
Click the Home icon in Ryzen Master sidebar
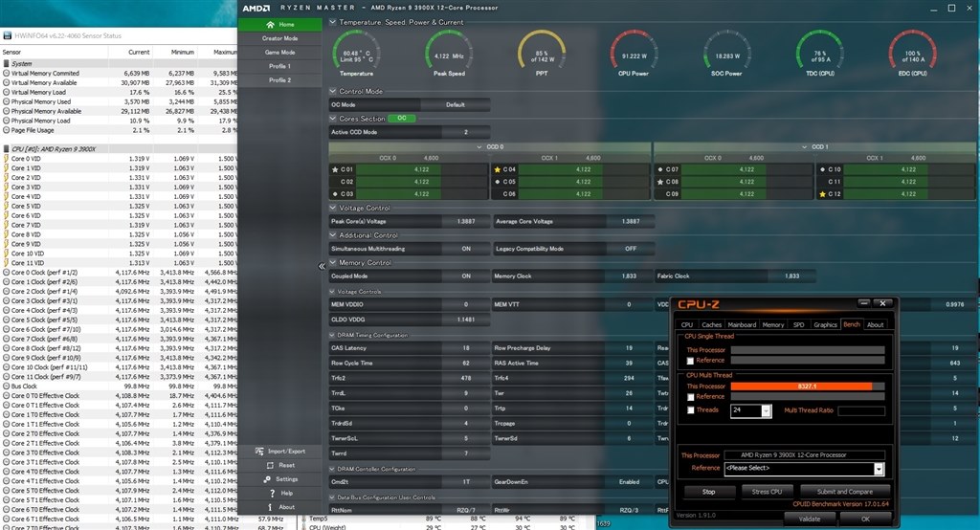pyautogui.click(x=270, y=24)
